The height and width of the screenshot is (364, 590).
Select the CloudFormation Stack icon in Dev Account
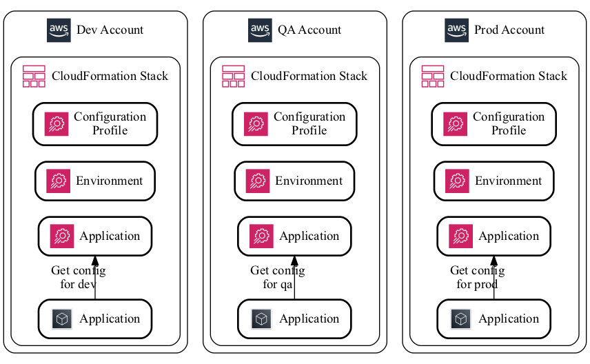click(34, 76)
